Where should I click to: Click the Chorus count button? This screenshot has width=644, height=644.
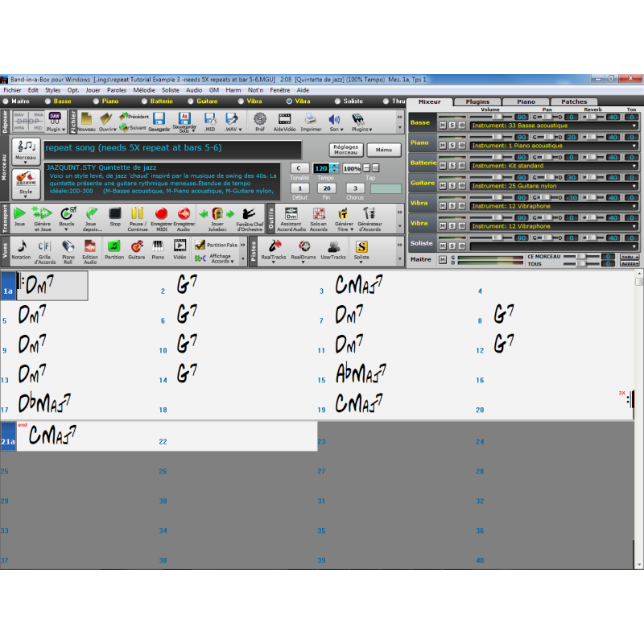(x=355, y=188)
